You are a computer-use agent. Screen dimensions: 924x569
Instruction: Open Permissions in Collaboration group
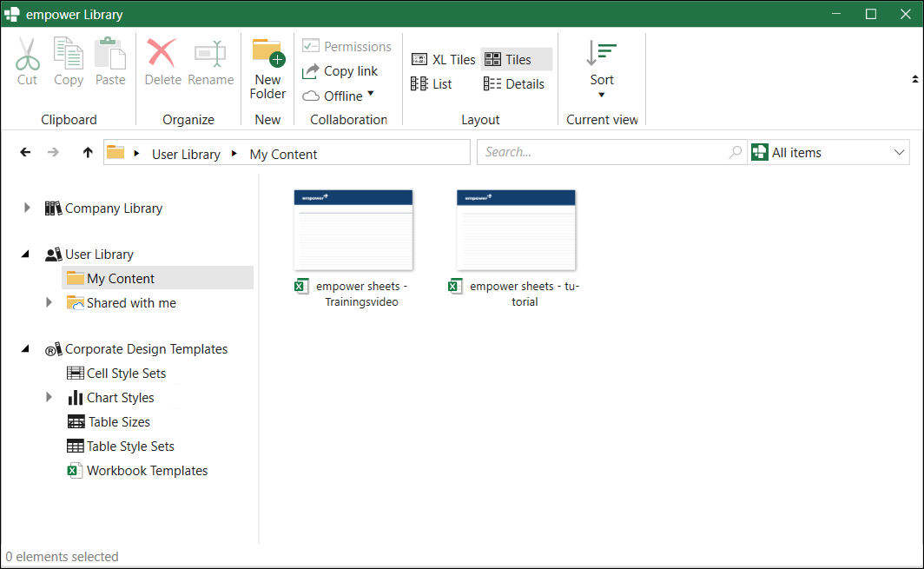[346, 46]
